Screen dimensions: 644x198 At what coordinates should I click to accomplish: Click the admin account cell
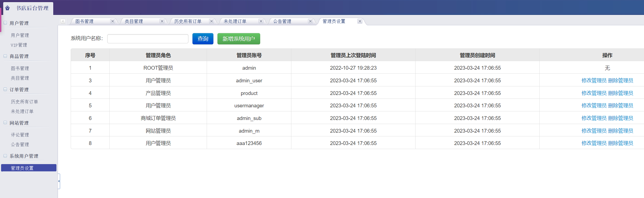pos(249,68)
